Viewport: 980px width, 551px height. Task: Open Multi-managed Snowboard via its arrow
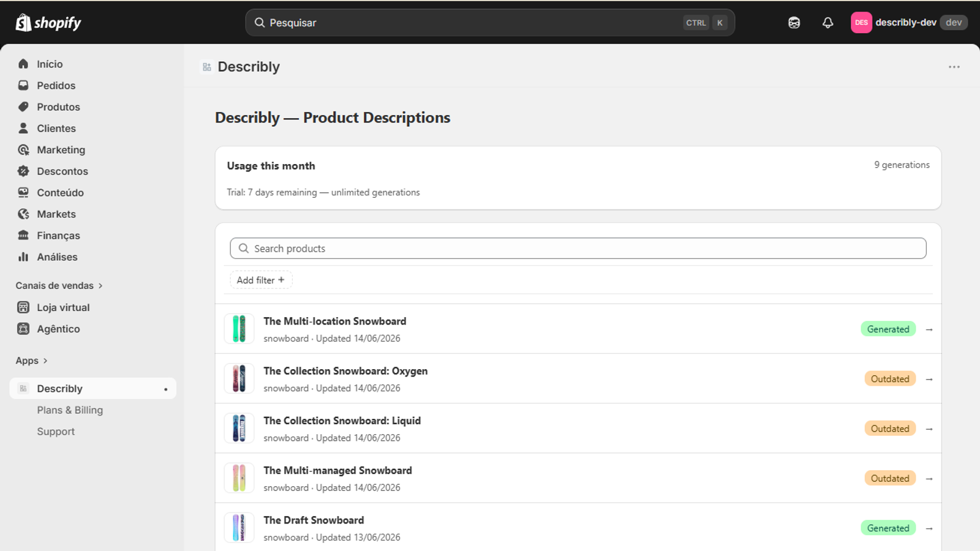tap(929, 478)
